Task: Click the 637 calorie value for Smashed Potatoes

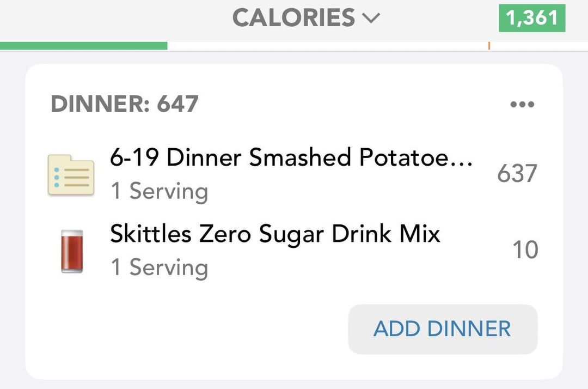Action: (517, 173)
